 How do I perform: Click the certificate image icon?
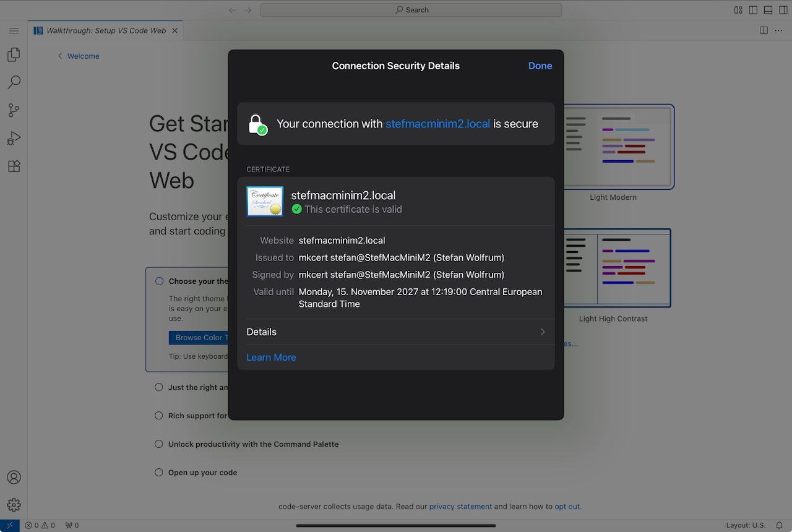(x=265, y=201)
